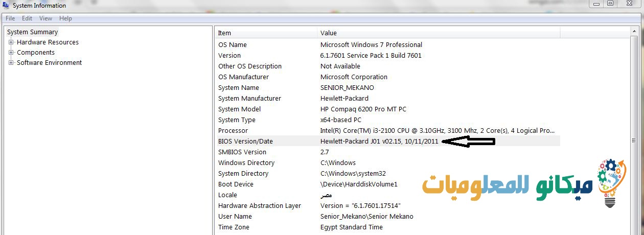Screen dimensions: 644x235
Task: Select the SMBIOS Version row
Action: tap(387, 152)
